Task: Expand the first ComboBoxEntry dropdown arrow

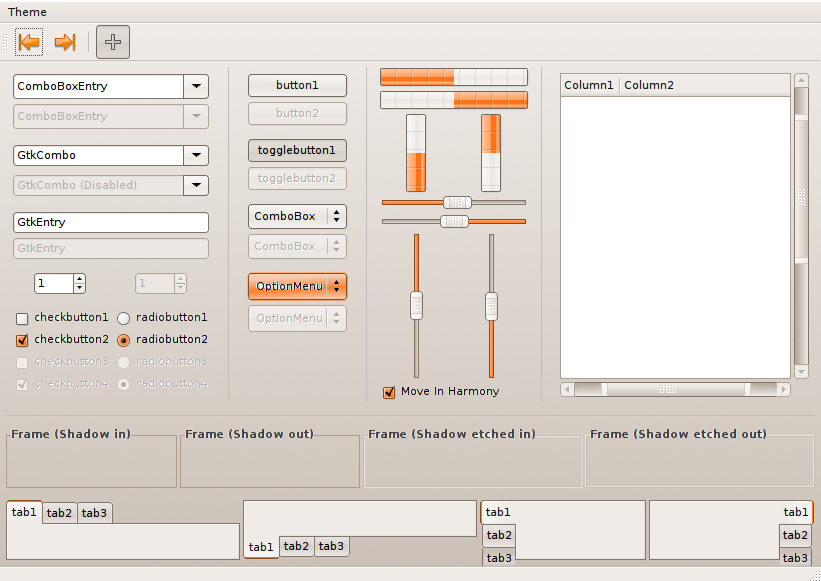Action: [x=196, y=86]
